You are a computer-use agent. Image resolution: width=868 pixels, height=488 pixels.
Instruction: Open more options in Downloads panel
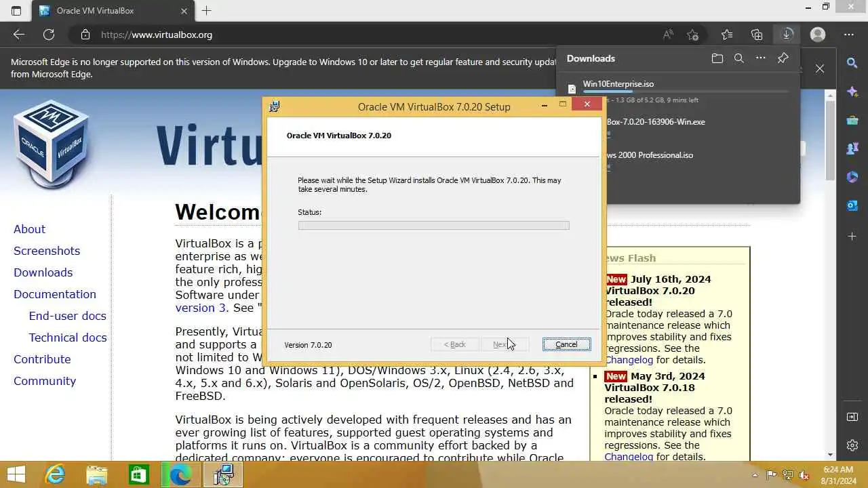coord(761,58)
